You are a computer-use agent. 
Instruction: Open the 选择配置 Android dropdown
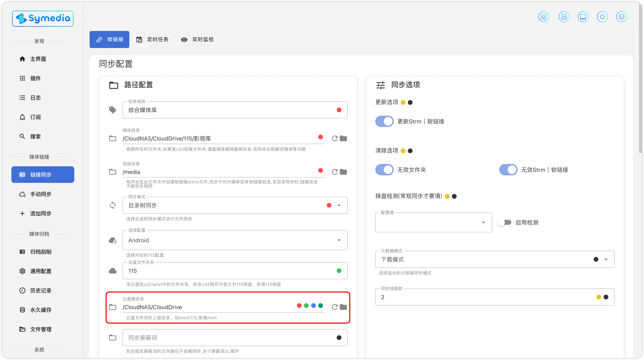(339, 240)
